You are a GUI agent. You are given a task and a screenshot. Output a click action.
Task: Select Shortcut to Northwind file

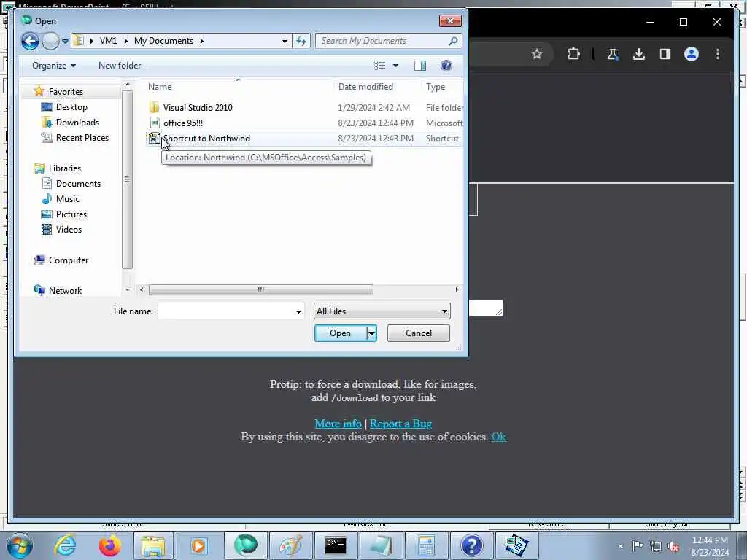(206, 138)
